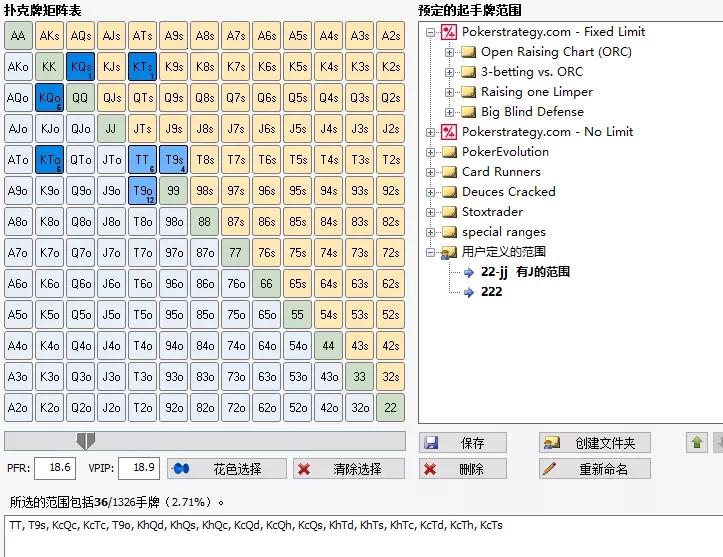Screen dimensions: 723x557
Task: Toggle the JJ pocket pair cell
Action: point(111,129)
